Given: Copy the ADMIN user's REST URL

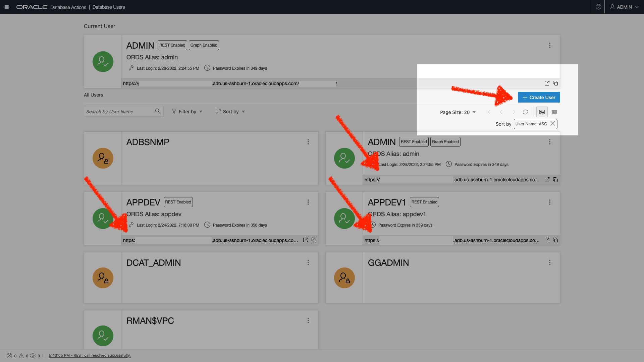Looking at the screenshot, I should tap(555, 83).
